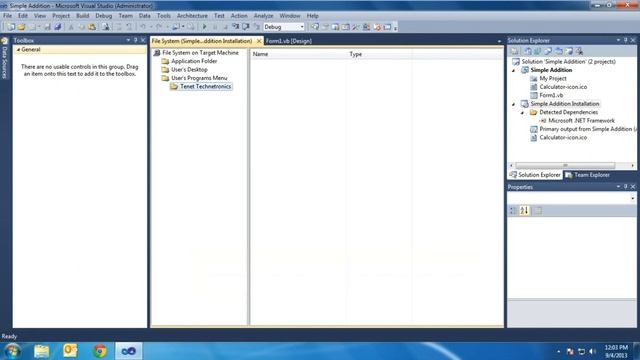Click the Type column header
Image resolution: width=640 pixels, height=360 pixels.
coord(379,54)
